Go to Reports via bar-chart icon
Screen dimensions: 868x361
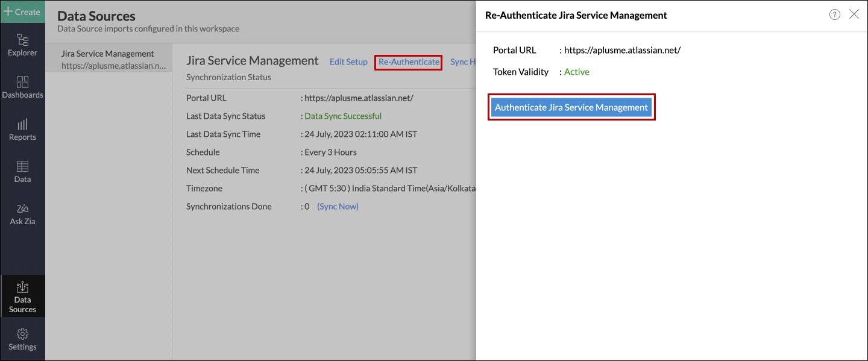(x=22, y=130)
